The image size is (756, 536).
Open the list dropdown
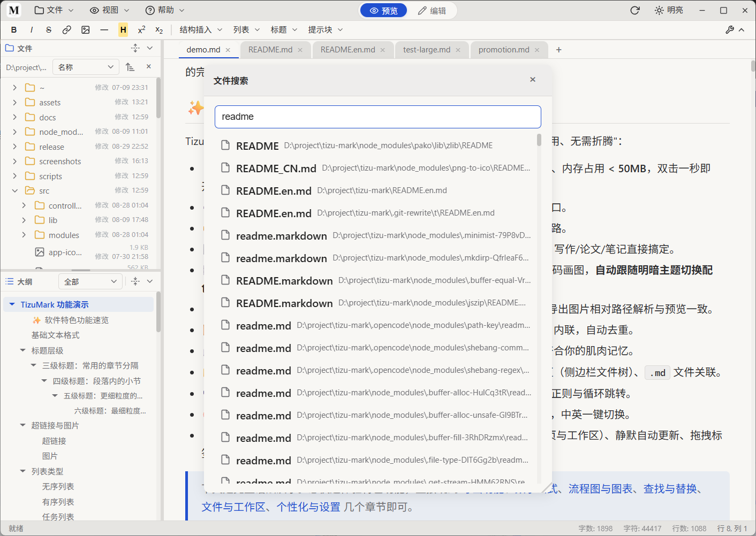coord(247,30)
